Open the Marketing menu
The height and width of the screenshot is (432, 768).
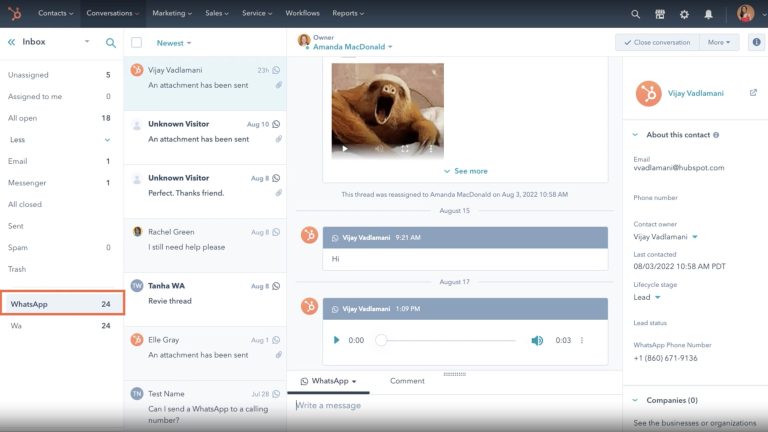coord(171,13)
